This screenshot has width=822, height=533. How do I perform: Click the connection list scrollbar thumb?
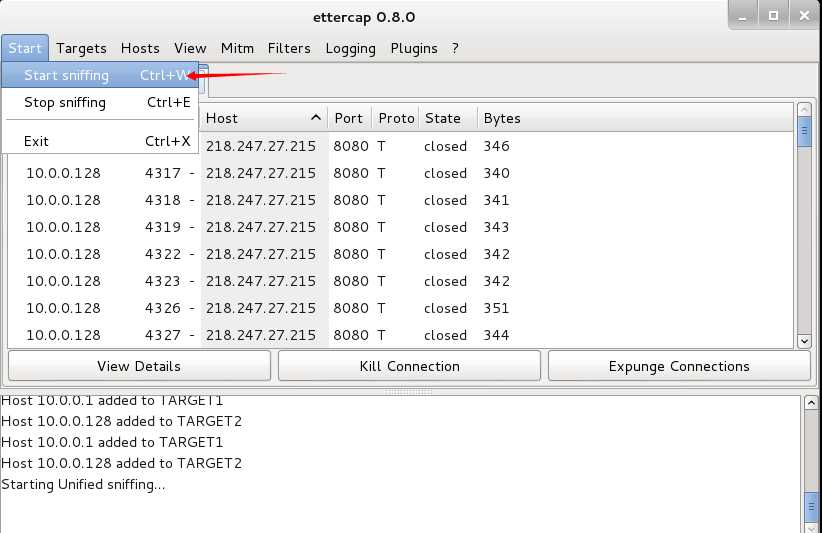coord(804,131)
